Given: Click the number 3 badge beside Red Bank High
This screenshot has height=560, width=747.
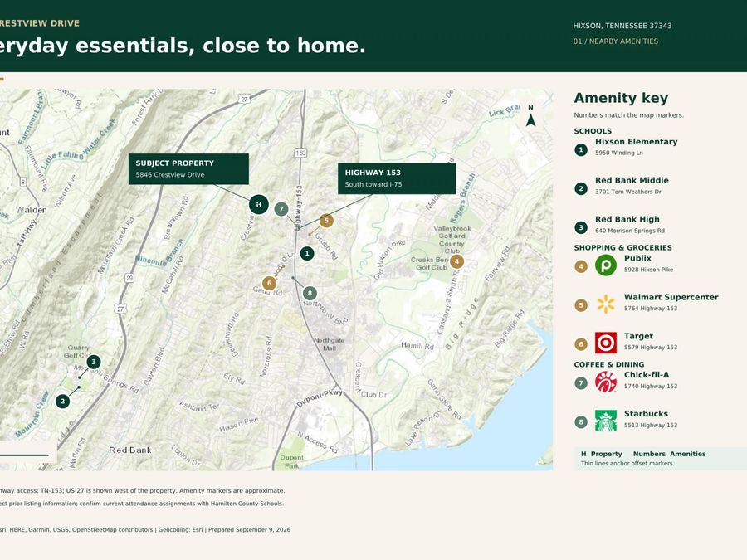Looking at the screenshot, I should coord(581,227).
